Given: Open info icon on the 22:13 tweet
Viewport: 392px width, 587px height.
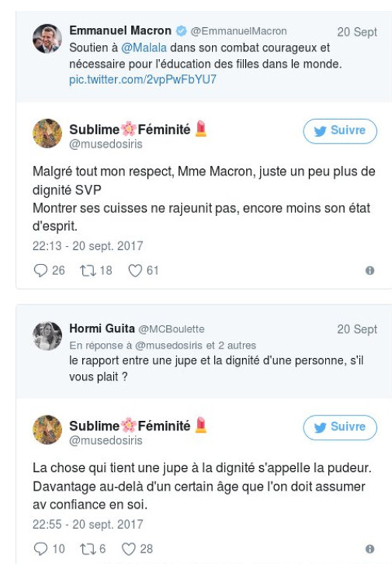Looking at the screenshot, I should pos(370,271).
